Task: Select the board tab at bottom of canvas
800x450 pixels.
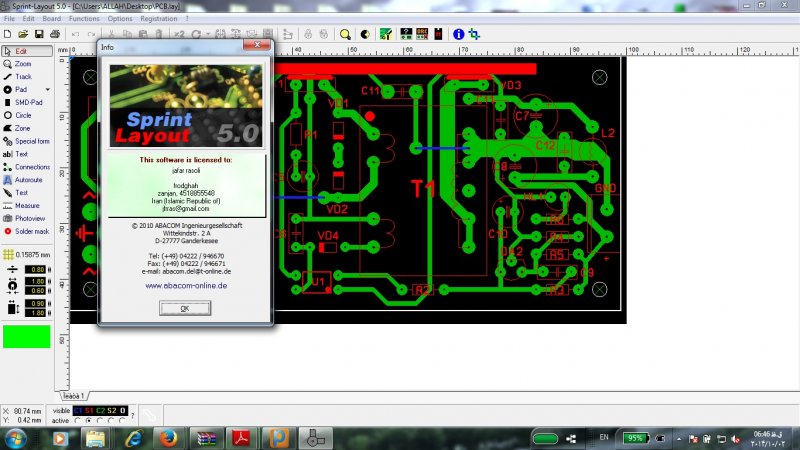Action: click(74, 396)
